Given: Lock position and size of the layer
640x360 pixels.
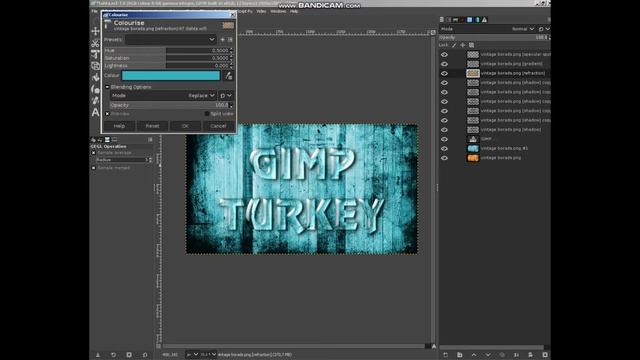Looking at the screenshot, I should [x=462, y=45].
